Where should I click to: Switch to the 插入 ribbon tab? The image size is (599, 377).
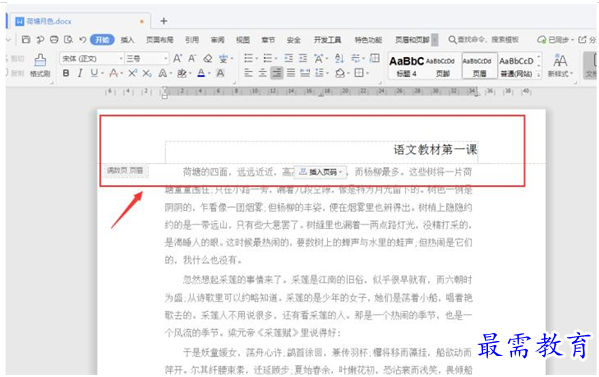point(127,40)
